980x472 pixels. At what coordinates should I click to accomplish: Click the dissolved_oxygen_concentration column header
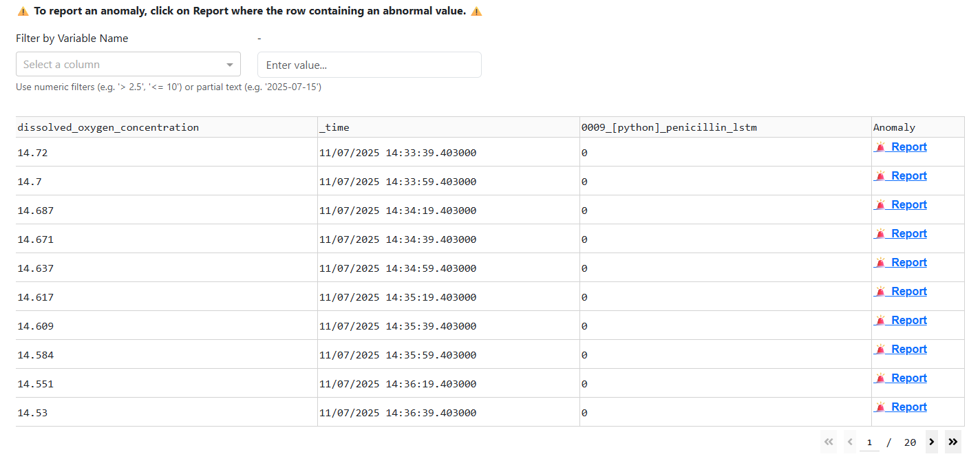click(108, 127)
